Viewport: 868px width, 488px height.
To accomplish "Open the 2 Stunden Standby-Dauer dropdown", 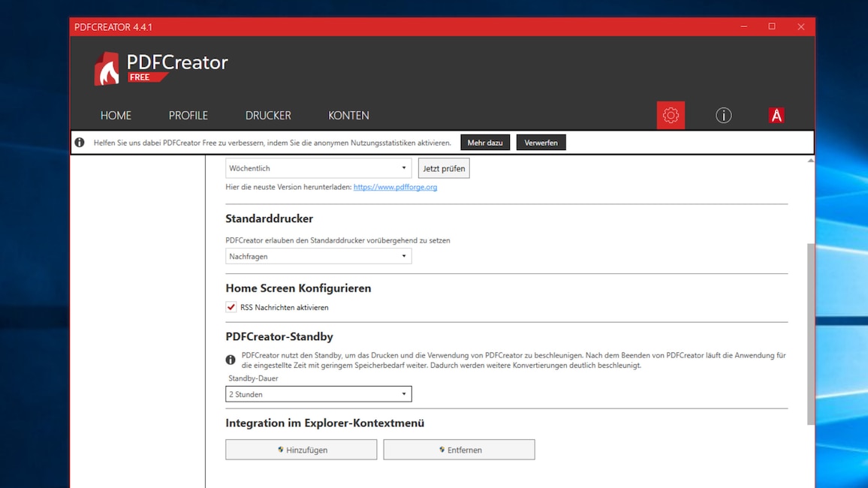I will click(318, 394).
